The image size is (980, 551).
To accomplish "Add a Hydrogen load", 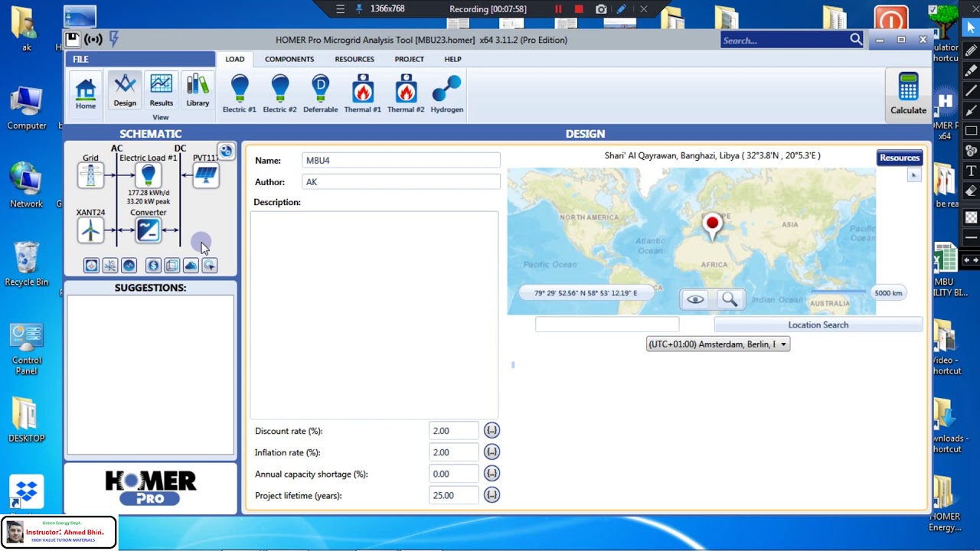I will pos(447,93).
